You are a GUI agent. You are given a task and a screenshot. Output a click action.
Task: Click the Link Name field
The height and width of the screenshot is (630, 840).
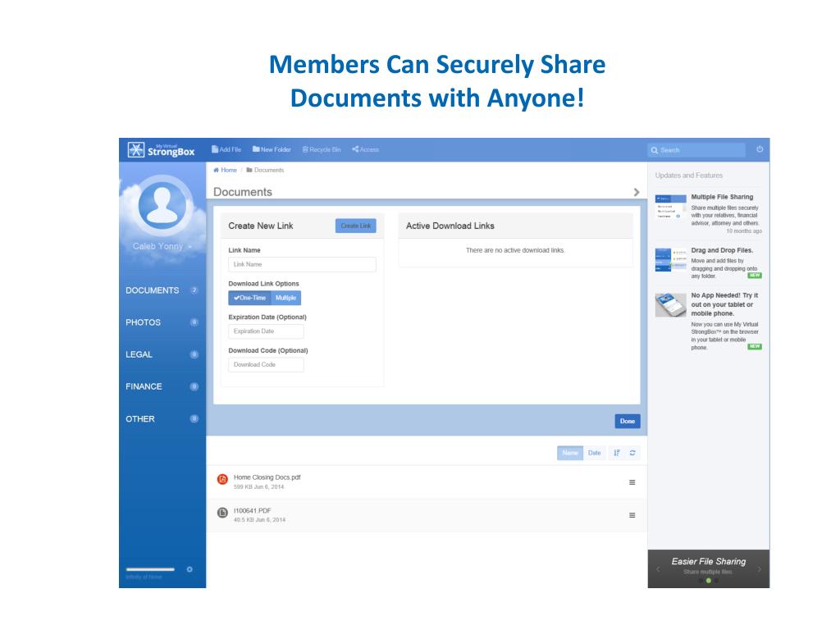click(302, 264)
